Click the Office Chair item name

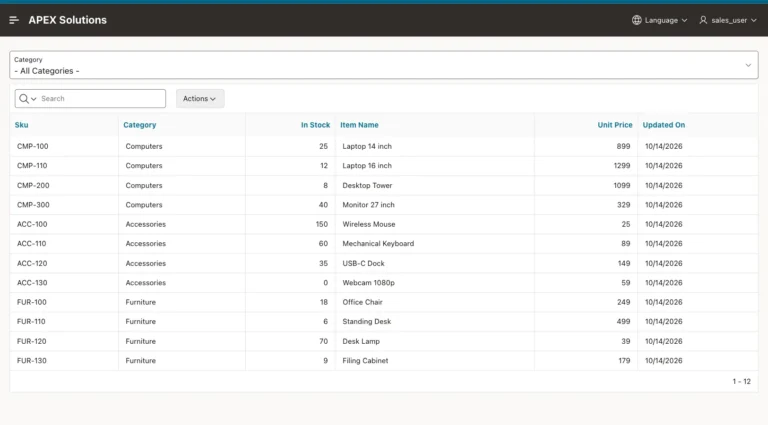click(362, 302)
